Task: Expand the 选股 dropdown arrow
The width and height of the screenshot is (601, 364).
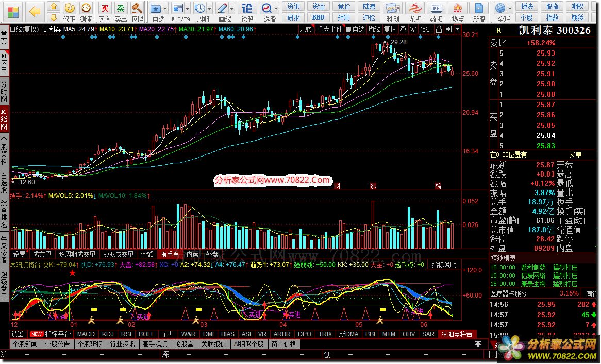Action: tap(276, 8)
